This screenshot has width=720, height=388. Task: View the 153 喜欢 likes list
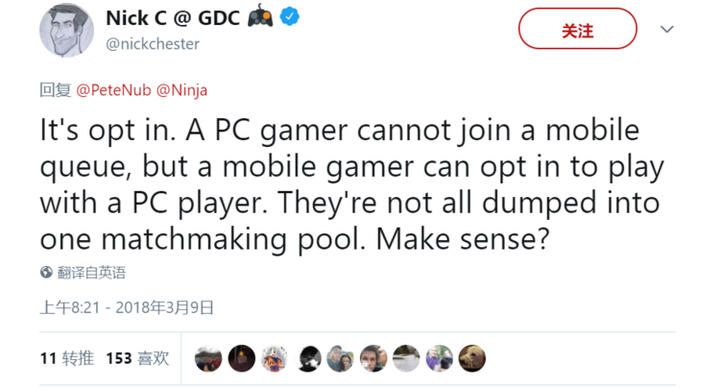click(x=138, y=358)
